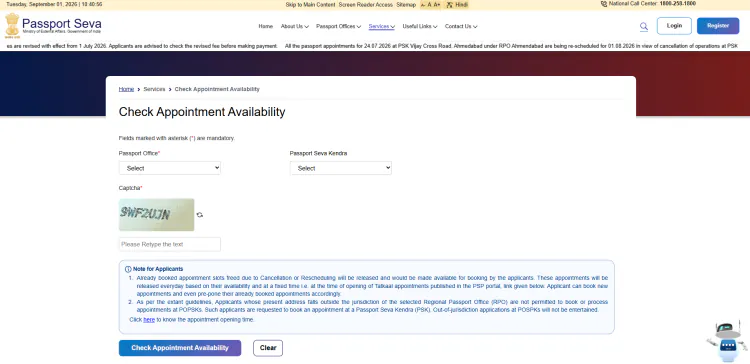Viewport: 750px width, 364px height.
Task: Click the 'Passport Seva Kendra' field label
Action: tap(318, 154)
